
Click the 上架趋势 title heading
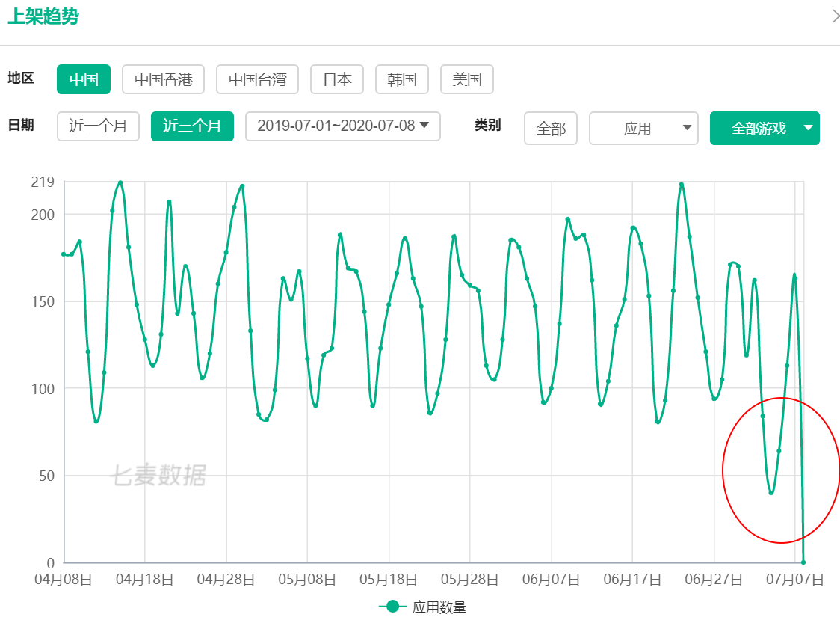[x=43, y=17]
